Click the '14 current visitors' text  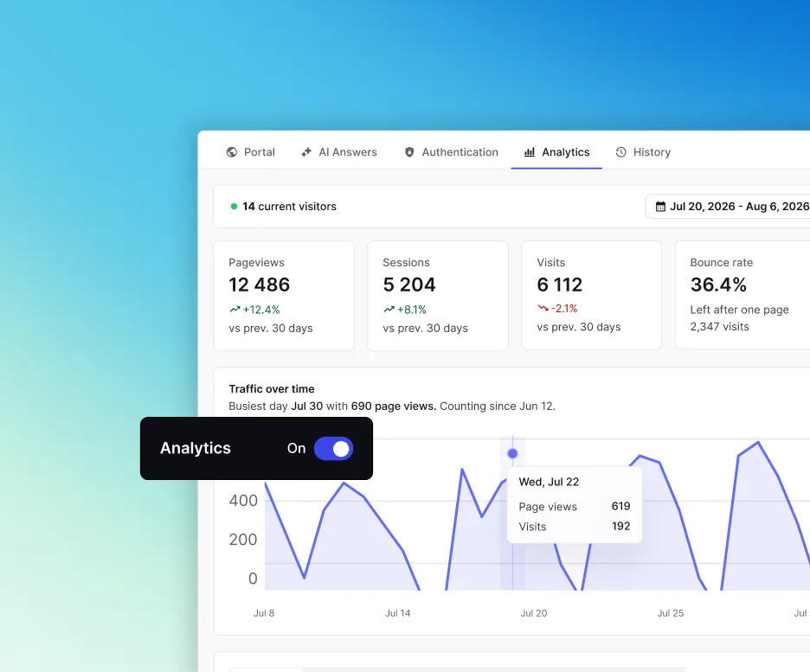289,207
